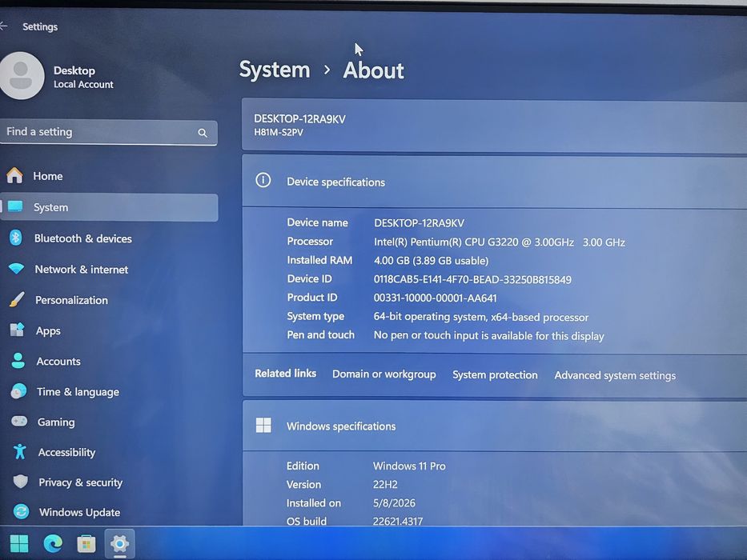Open Domain or workgroup link
This screenshot has width=747, height=560.
(x=384, y=374)
